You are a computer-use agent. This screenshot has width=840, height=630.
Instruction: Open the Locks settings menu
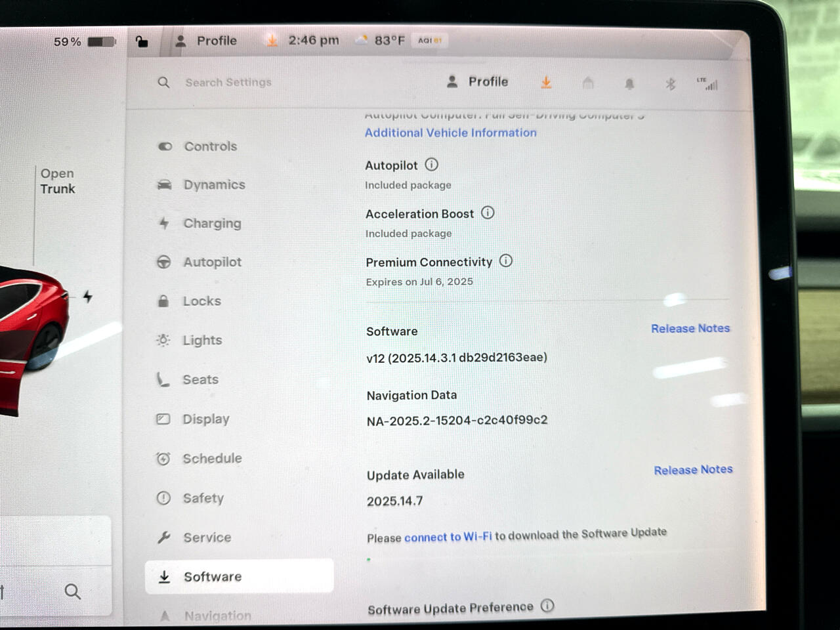tap(201, 301)
